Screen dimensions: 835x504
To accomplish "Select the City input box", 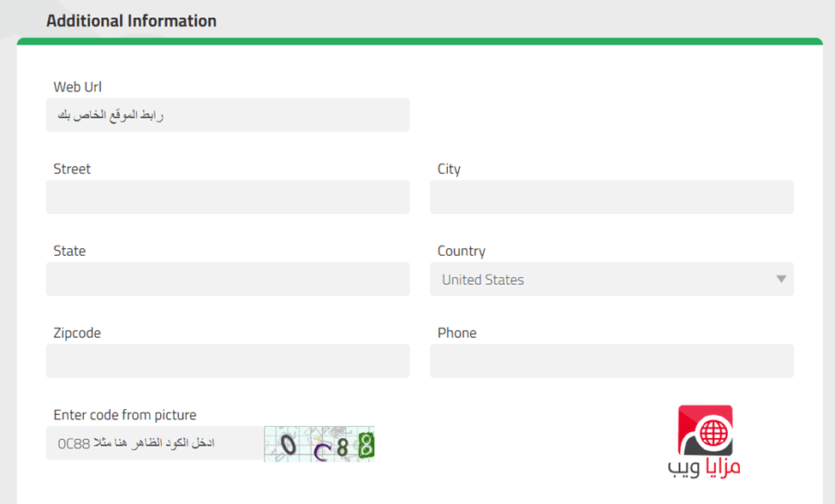I will [x=611, y=197].
